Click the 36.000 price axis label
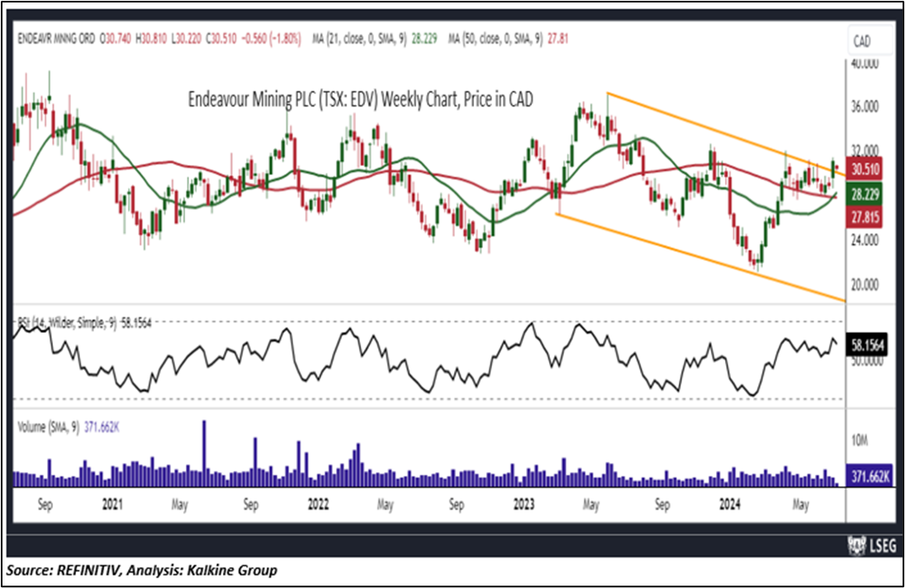 pos(864,107)
